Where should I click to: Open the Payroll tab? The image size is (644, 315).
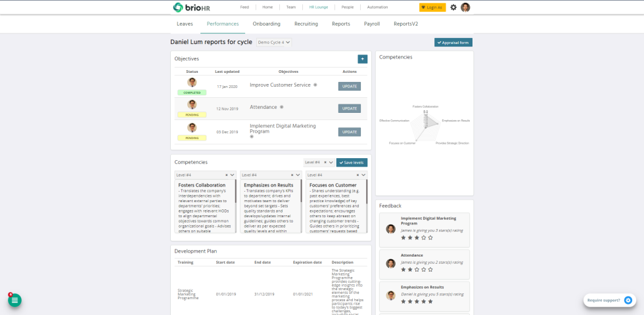372,24
